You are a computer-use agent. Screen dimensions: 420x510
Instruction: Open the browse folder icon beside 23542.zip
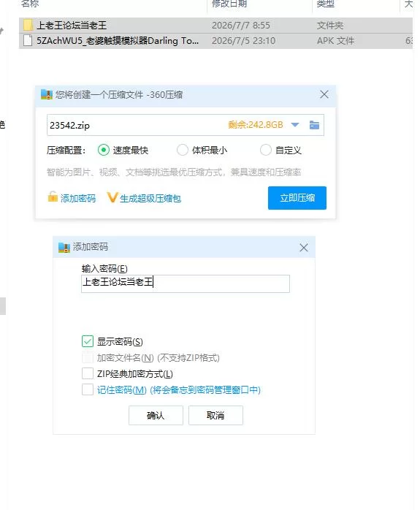(314, 125)
